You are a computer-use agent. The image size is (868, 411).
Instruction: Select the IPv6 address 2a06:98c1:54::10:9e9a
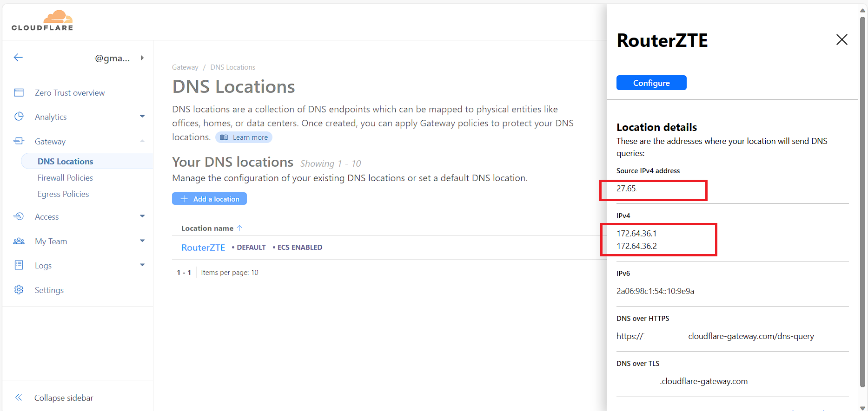tap(655, 291)
